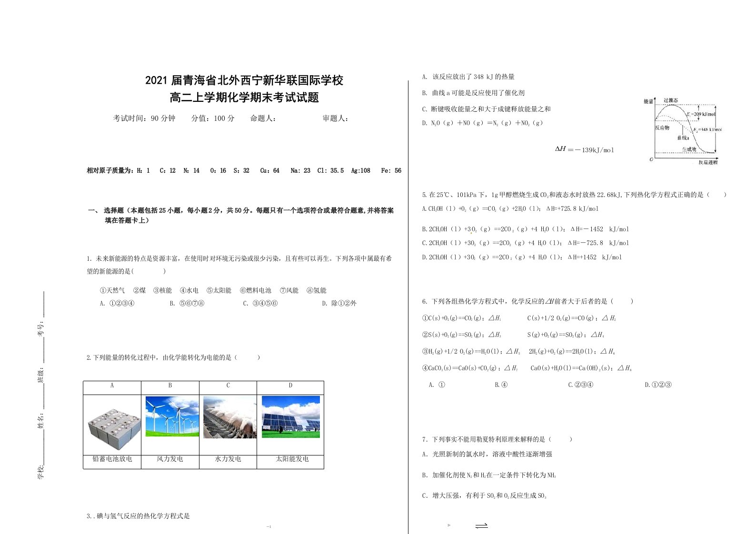Click the '审题人：' label
756x534 pixels.
tap(336, 119)
